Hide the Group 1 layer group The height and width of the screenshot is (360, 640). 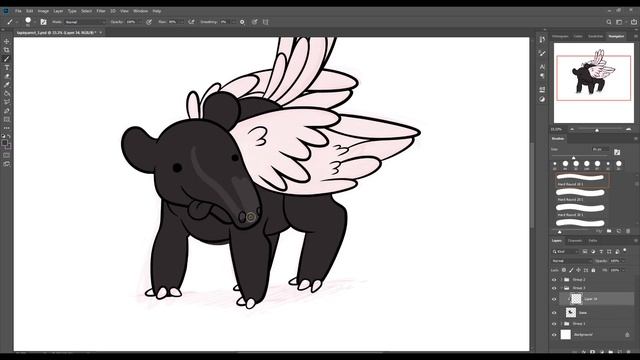(x=554, y=324)
